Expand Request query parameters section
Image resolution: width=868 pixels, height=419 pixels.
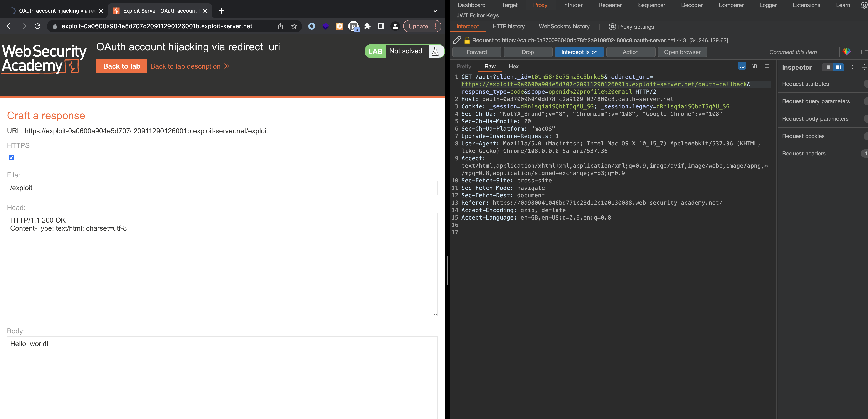(x=816, y=101)
